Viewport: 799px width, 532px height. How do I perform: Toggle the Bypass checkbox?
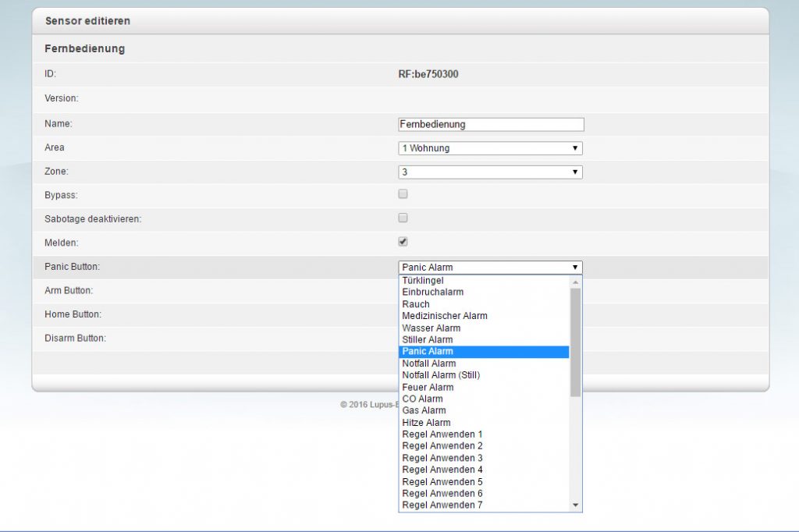coord(403,194)
